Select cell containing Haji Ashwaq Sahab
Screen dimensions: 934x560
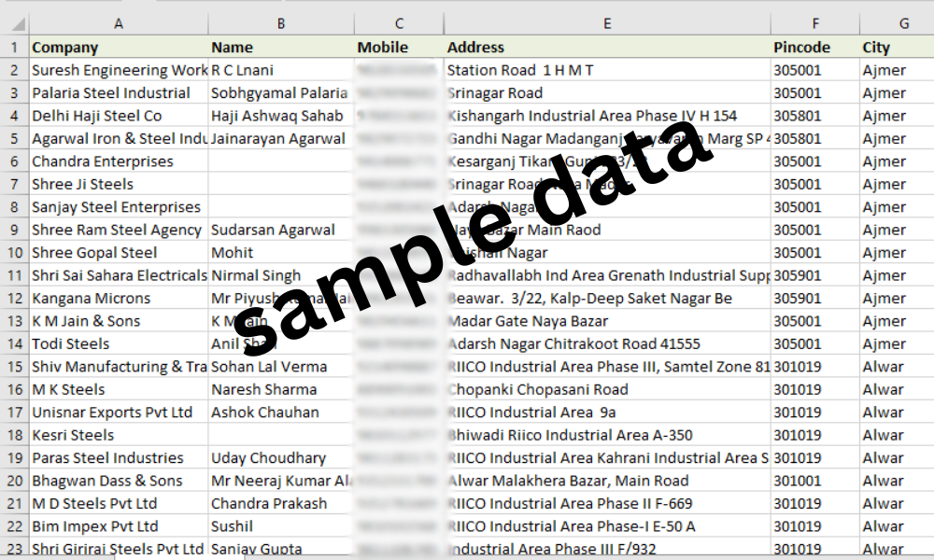(x=281, y=116)
